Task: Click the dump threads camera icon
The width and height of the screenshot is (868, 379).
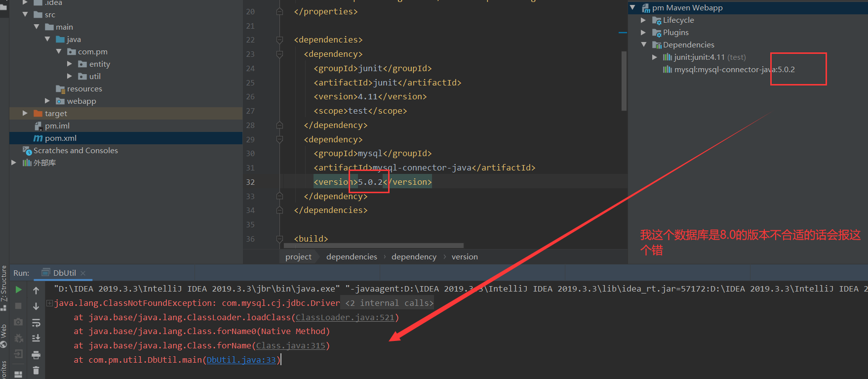Action: 18,322
